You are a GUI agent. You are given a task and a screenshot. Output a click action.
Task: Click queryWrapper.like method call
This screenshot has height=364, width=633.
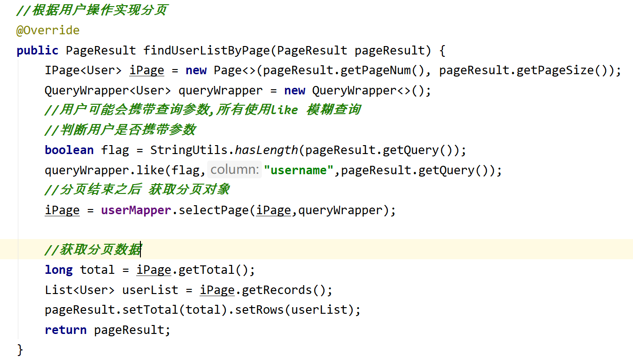click(x=104, y=170)
